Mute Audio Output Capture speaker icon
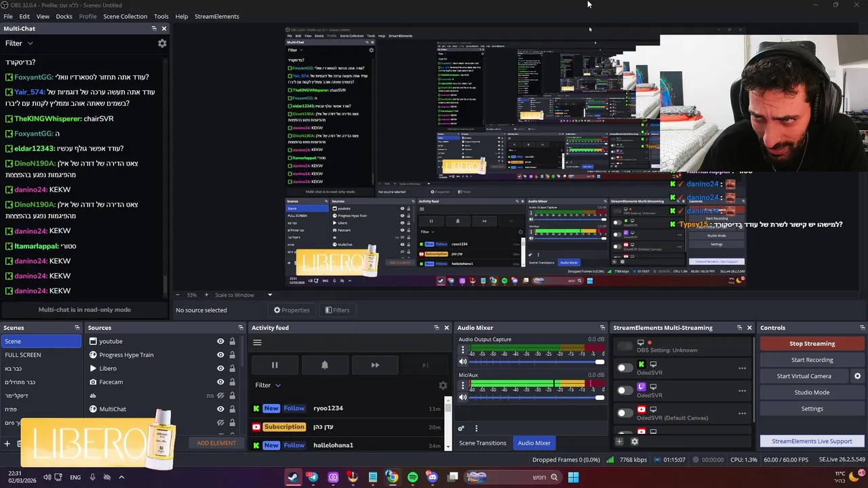The height and width of the screenshot is (488, 868). tap(463, 362)
